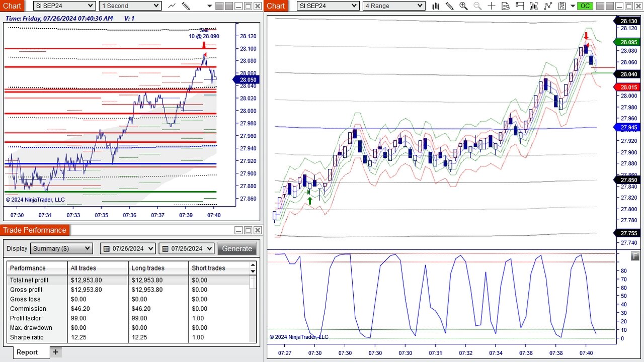Open SI SEP24 instrument dropdown in right chart

tap(328, 6)
